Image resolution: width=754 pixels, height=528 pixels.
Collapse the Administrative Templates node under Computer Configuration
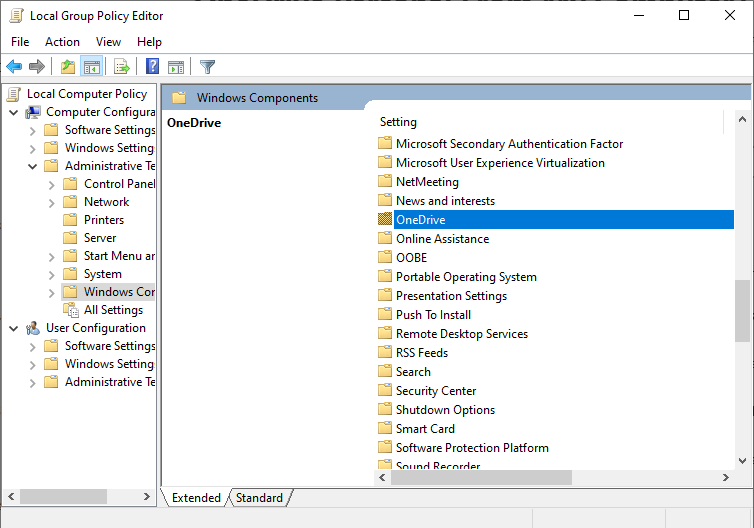click(x=33, y=166)
